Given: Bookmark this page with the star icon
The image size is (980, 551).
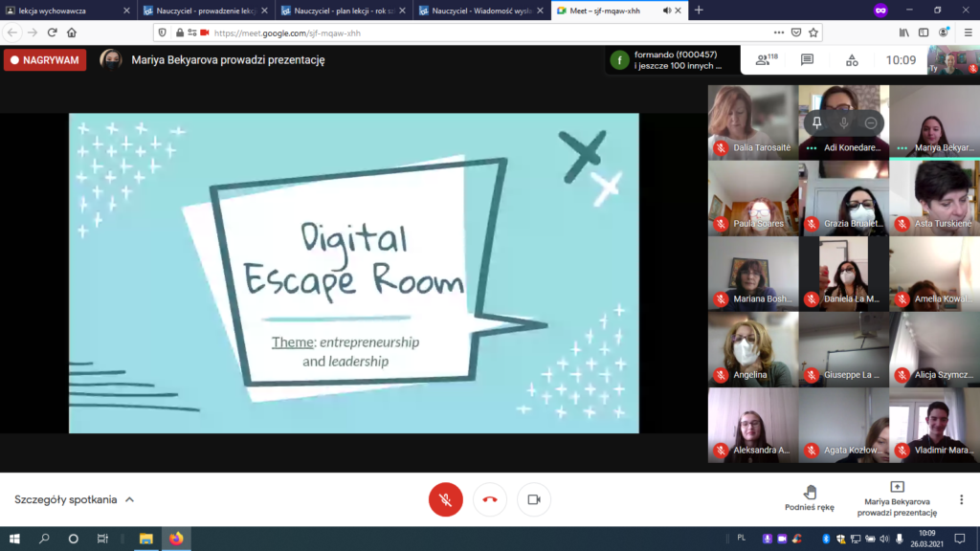Looking at the screenshot, I should click(813, 32).
